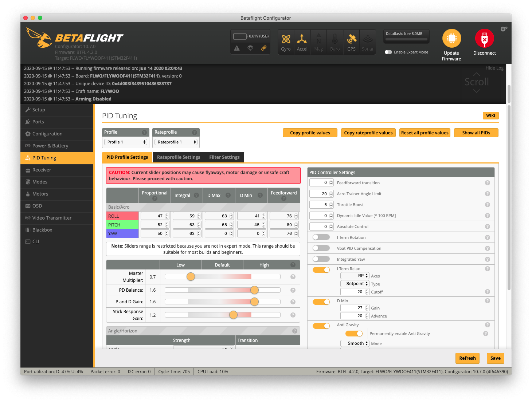Show help for D Max column
The height and width of the screenshot is (402, 532).
(228, 195)
